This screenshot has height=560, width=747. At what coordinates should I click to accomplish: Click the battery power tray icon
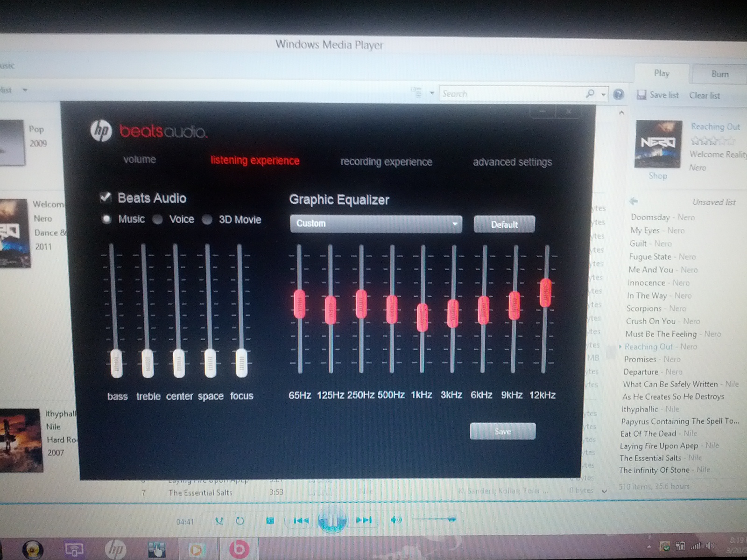(680, 546)
